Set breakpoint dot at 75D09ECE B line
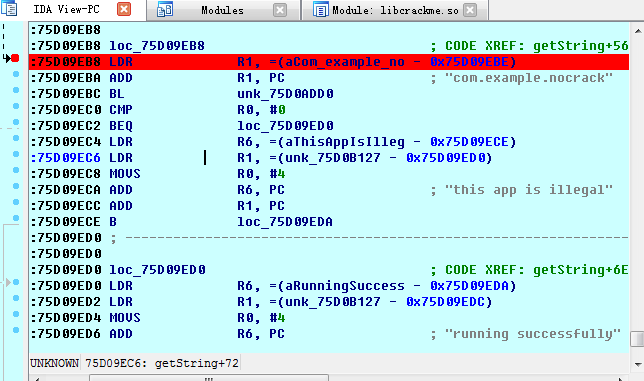This screenshot has width=644, height=381. pyautogui.click(x=16, y=218)
